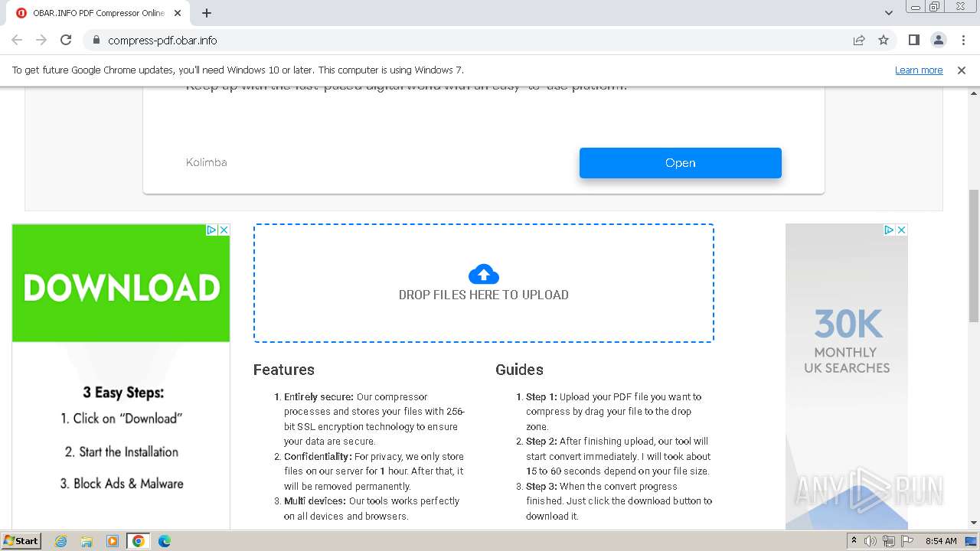Click the 'Confidentiality:' text
This screenshot has height=551, width=980.
coord(318,457)
